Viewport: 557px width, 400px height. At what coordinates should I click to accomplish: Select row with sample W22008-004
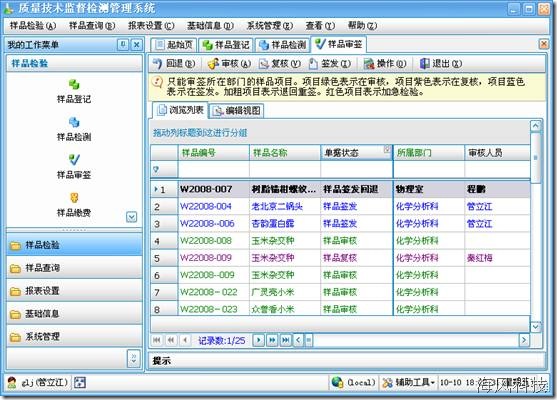(340, 206)
